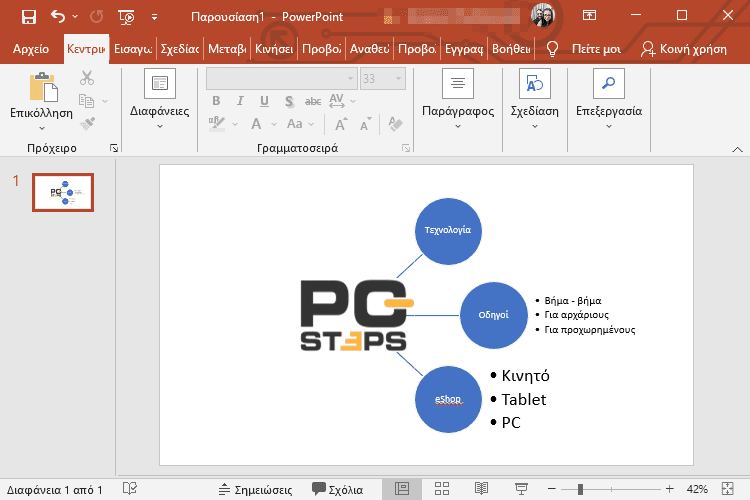This screenshot has height=500, width=750.
Task: Toggle Strikethrough abc formatting
Action: (313, 101)
